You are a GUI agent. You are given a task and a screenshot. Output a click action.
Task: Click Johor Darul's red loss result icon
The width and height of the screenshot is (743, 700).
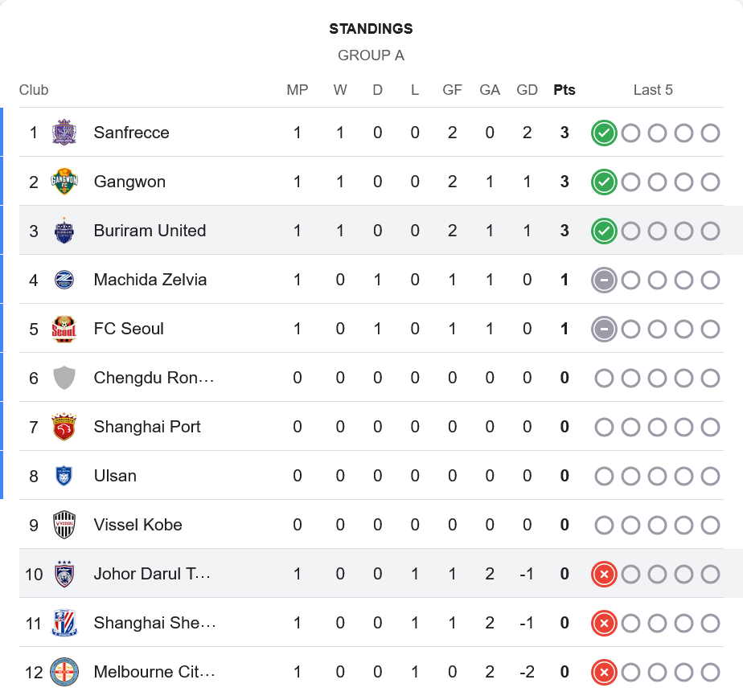(604, 574)
